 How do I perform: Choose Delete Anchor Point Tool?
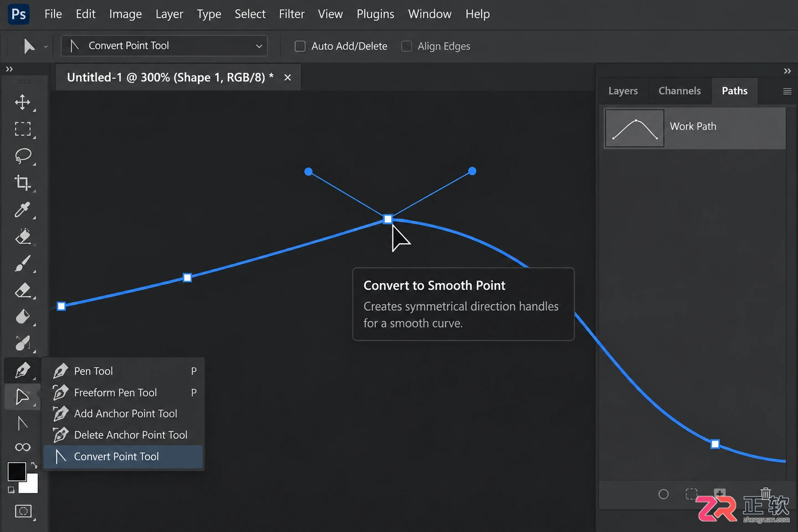[124, 435]
